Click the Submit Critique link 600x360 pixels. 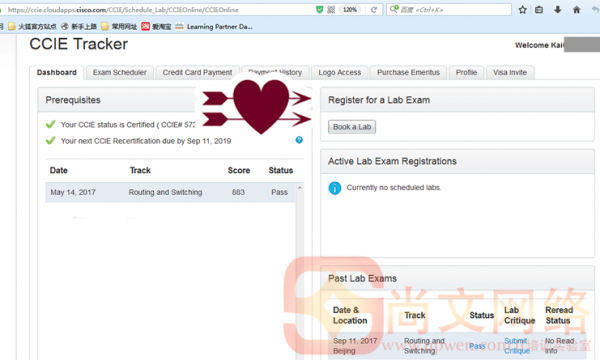517,346
